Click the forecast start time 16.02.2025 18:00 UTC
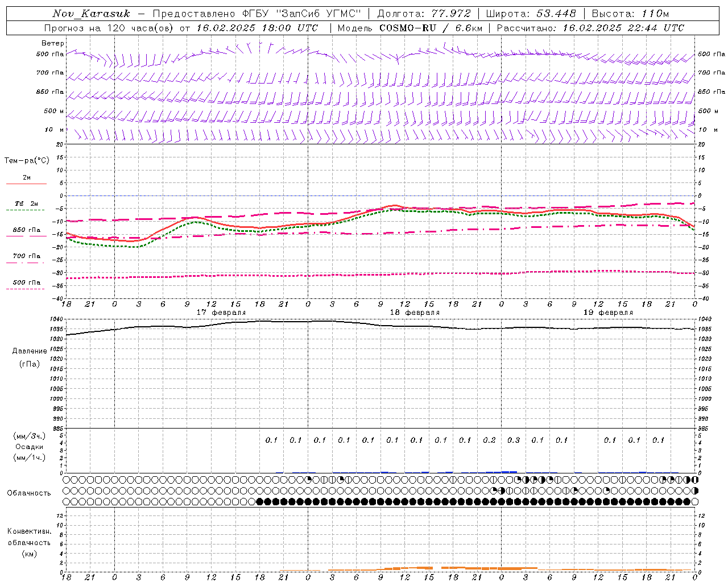728x582 pixels. pyautogui.click(x=258, y=28)
